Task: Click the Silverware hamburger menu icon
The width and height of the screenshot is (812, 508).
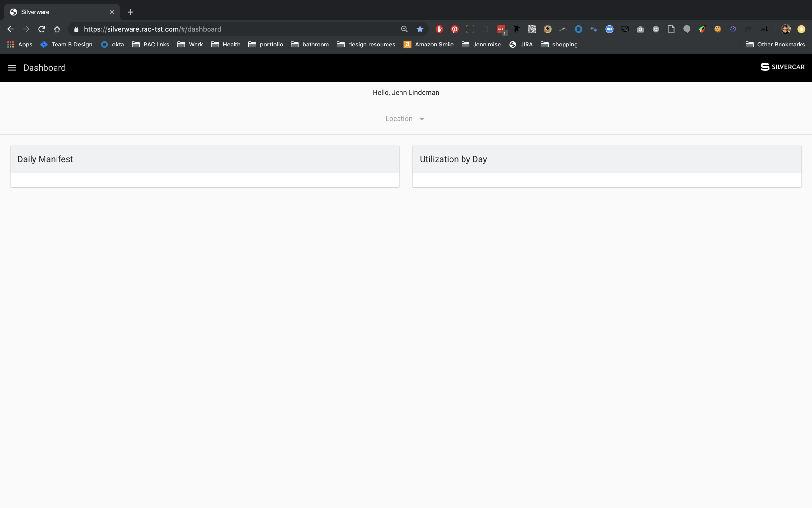Action: coord(11,67)
